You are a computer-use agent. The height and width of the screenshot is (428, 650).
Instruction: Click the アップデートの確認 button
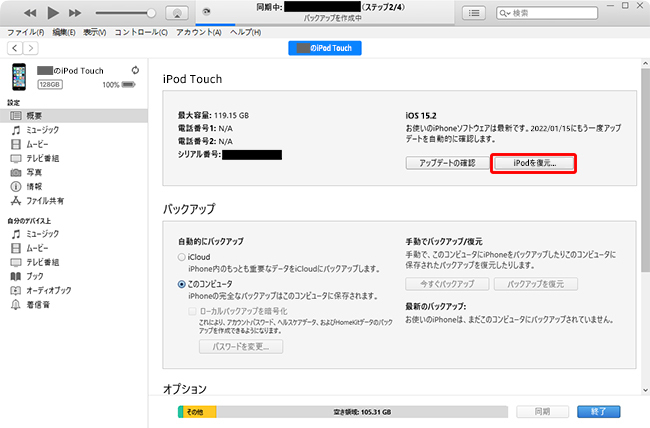[x=447, y=163]
